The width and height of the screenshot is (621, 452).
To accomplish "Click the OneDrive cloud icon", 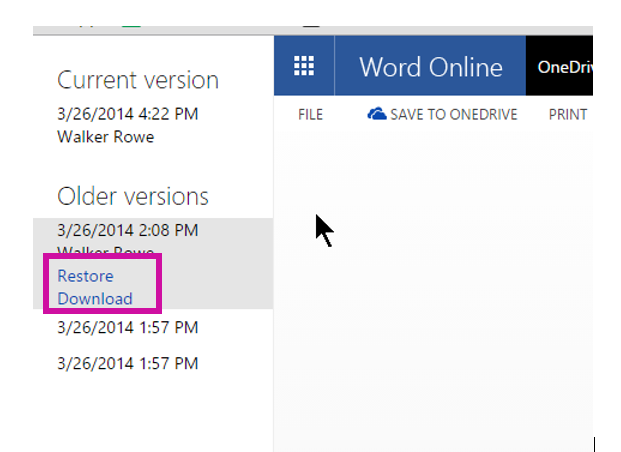I will coord(377,114).
